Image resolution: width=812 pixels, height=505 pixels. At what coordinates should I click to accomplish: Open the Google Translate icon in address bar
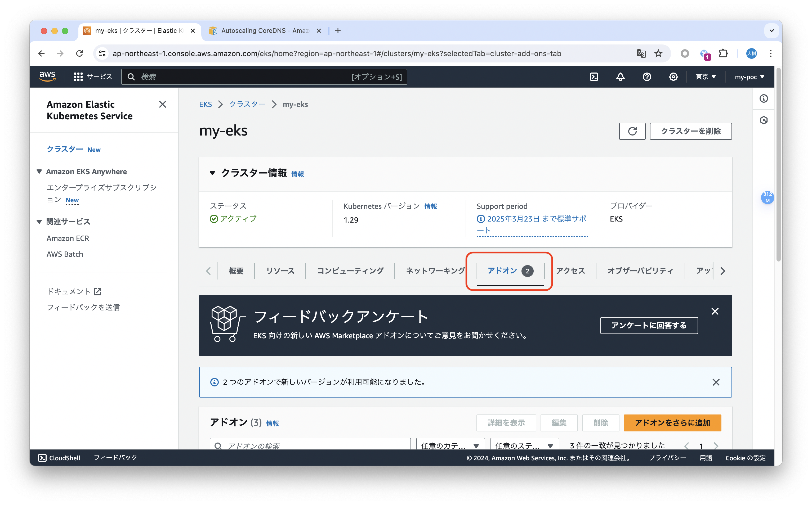tap(641, 53)
